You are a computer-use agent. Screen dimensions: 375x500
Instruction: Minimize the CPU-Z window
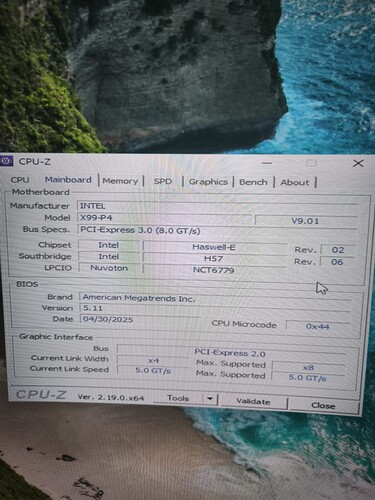pos(267,163)
